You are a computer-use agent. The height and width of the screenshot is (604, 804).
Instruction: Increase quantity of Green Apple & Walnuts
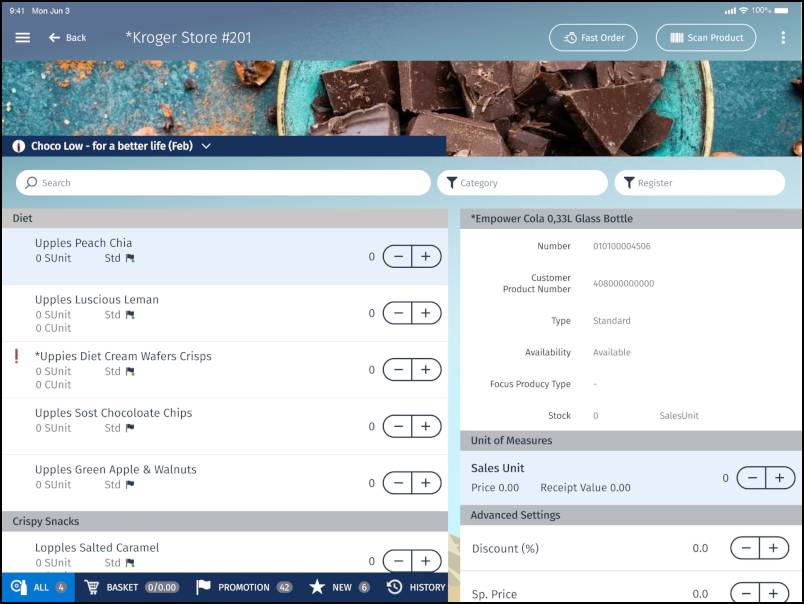(426, 483)
